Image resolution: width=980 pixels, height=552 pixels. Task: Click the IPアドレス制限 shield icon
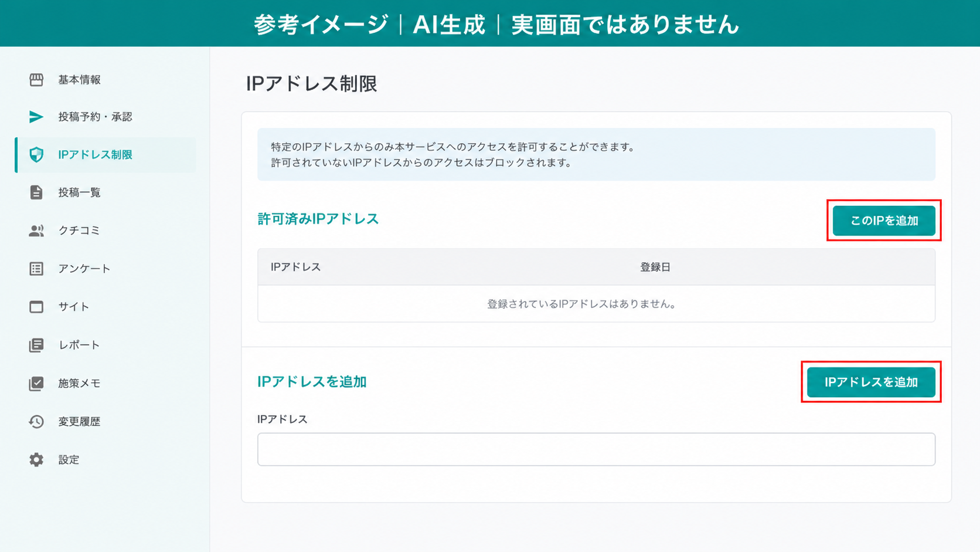click(x=36, y=155)
